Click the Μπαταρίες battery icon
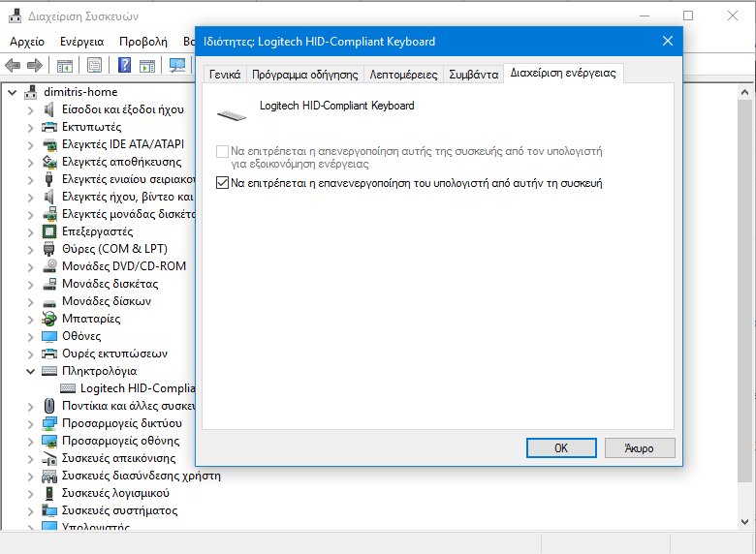 (50, 319)
